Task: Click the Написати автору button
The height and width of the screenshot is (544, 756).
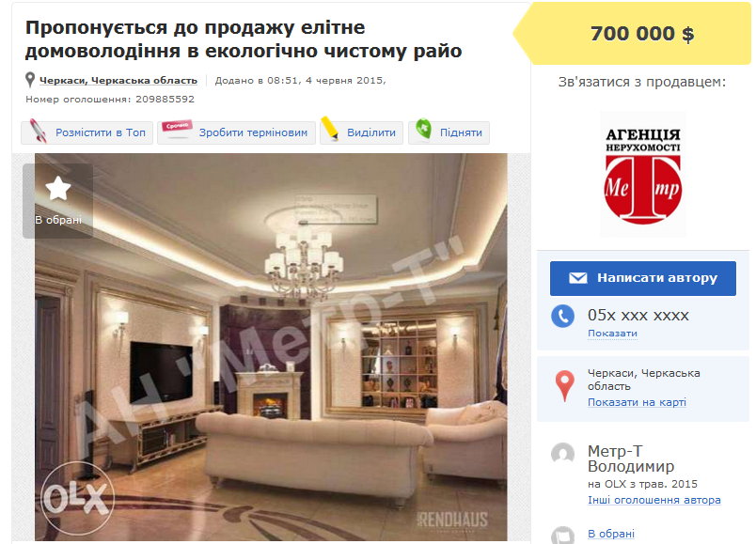Action: pyautogui.click(x=643, y=278)
